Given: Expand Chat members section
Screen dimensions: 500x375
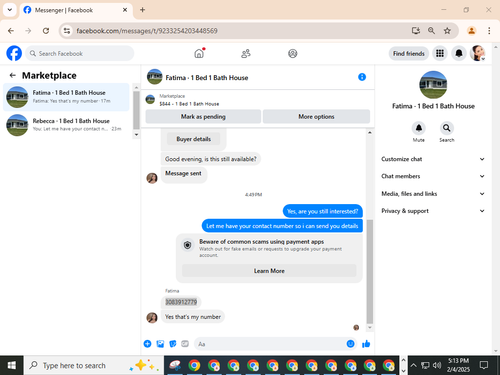Looking at the screenshot, I should 433,176.
